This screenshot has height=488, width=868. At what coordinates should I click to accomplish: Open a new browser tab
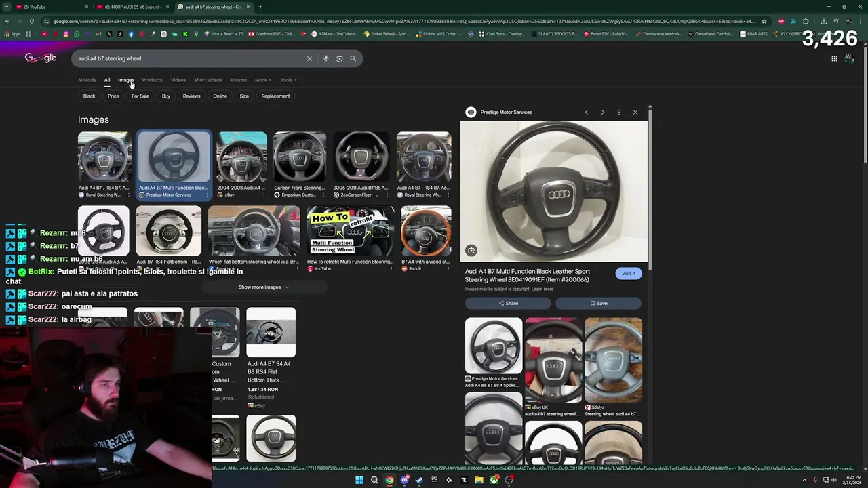point(260,7)
